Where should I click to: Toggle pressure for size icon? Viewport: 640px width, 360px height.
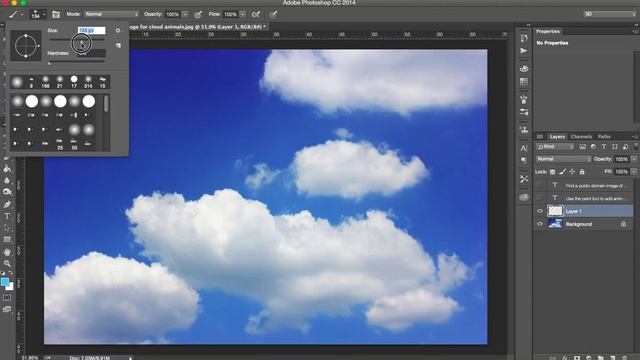273,14
